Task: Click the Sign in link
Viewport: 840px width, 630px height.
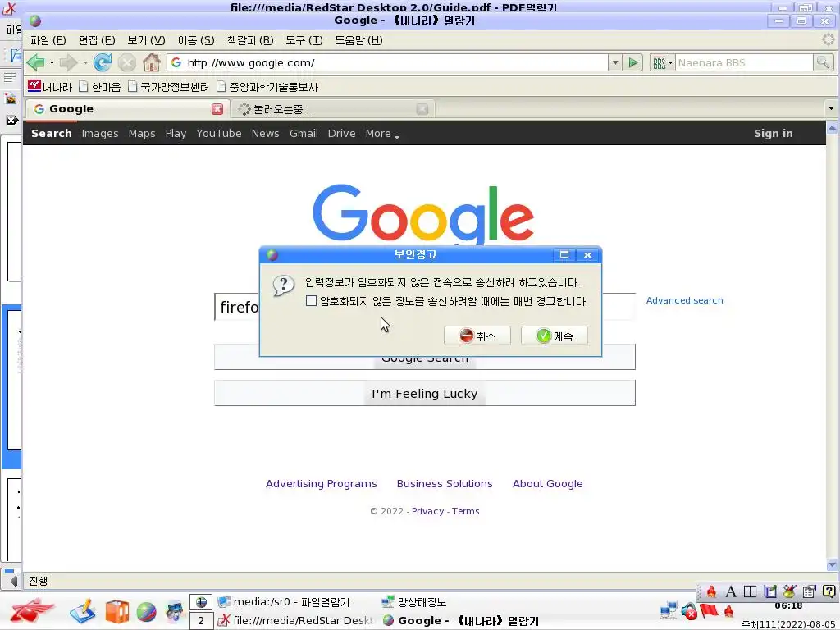Action: click(773, 134)
